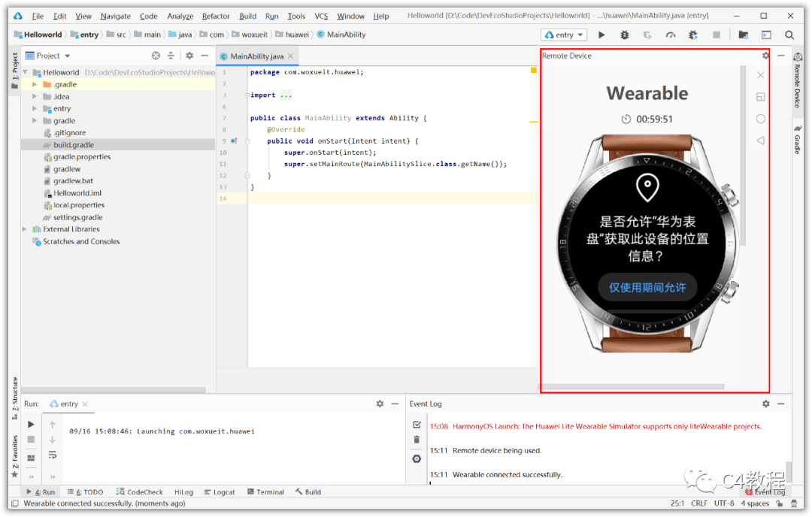Click the up arrow icon in Run panel
The width and height of the screenshot is (812, 517).
[53, 425]
